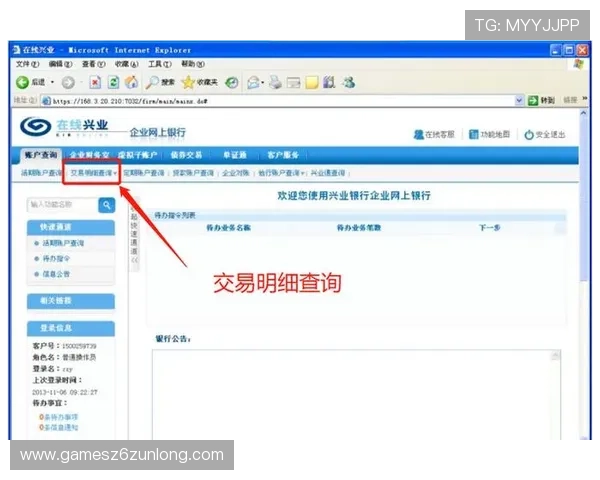Click the Print icon in toolbar

(x=275, y=82)
